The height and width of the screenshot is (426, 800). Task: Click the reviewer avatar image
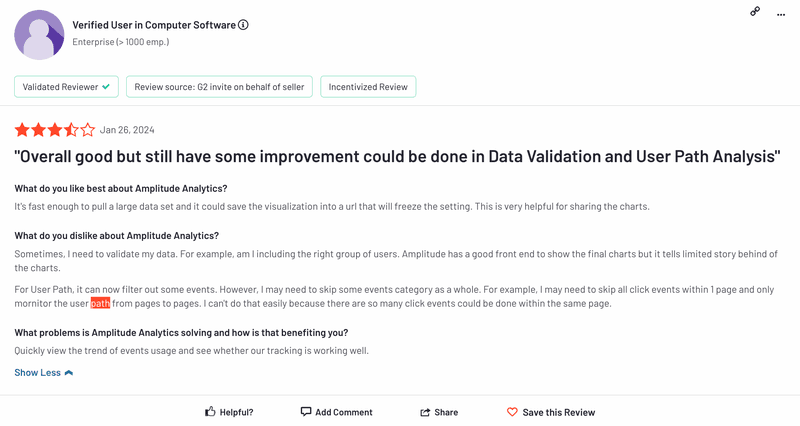[39, 35]
